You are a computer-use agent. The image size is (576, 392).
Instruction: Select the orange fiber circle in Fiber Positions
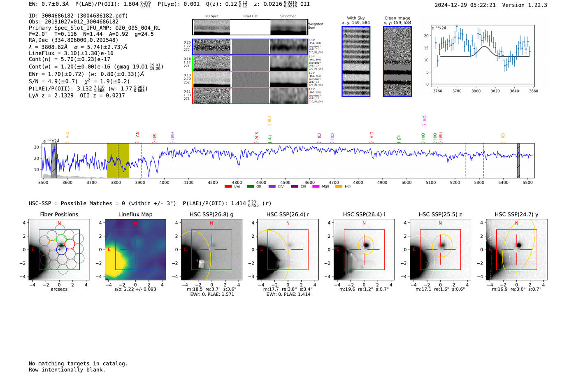click(52, 244)
